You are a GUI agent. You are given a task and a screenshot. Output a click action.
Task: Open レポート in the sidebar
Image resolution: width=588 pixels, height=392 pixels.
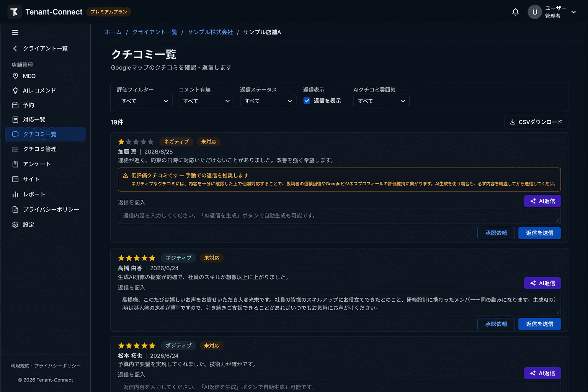(45, 194)
